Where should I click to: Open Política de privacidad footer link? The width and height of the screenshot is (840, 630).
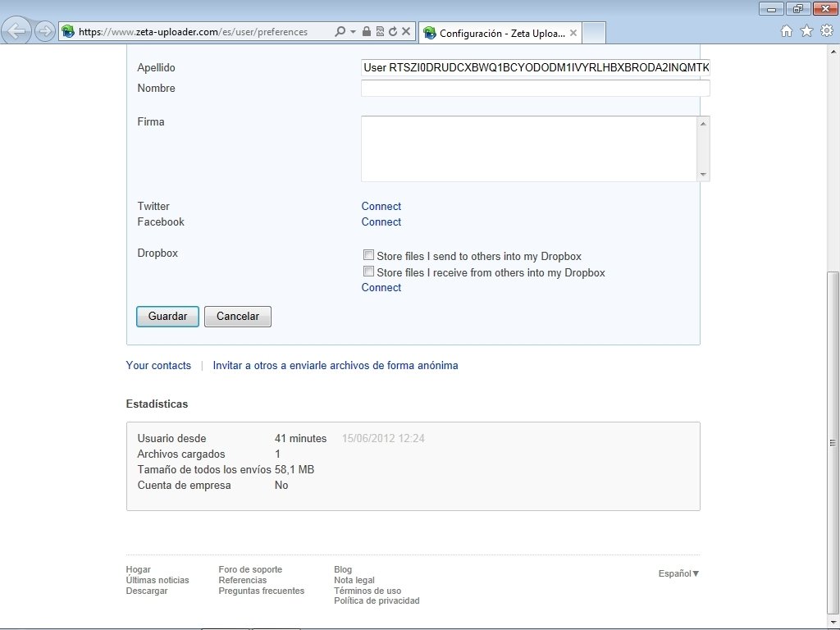[x=377, y=601]
